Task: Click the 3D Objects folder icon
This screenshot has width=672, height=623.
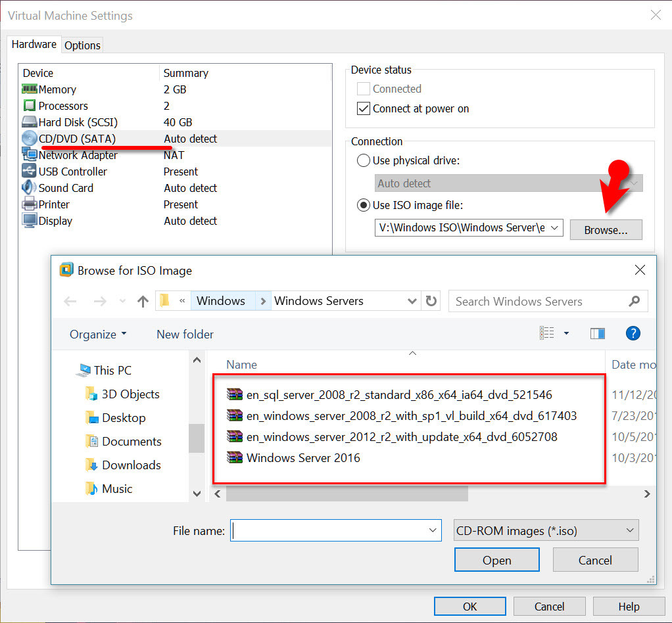Action: [x=91, y=394]
